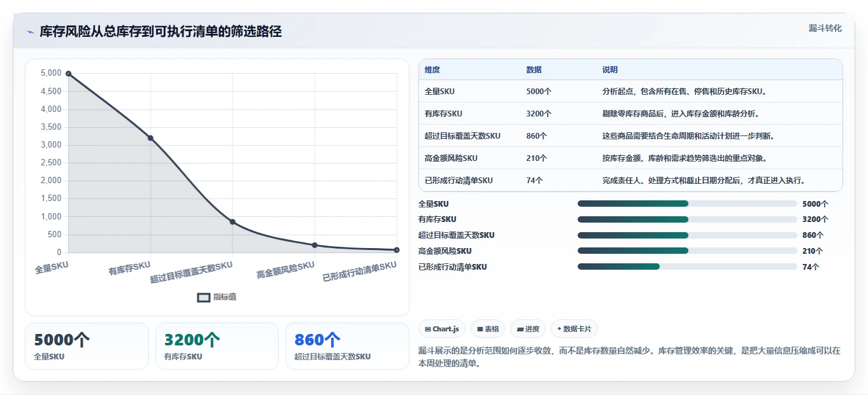Toggle the 指标值 legend item
Screen dimensions: 868x395
tap(217, 297)
